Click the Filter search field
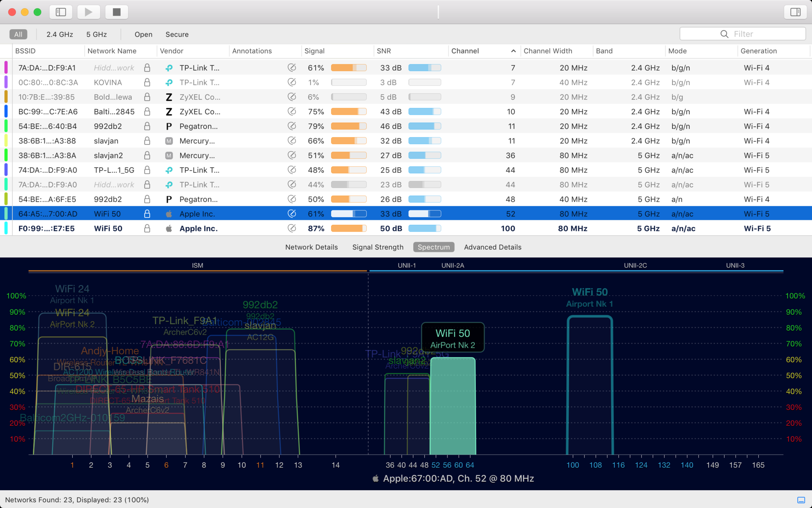 coord(743,34)
